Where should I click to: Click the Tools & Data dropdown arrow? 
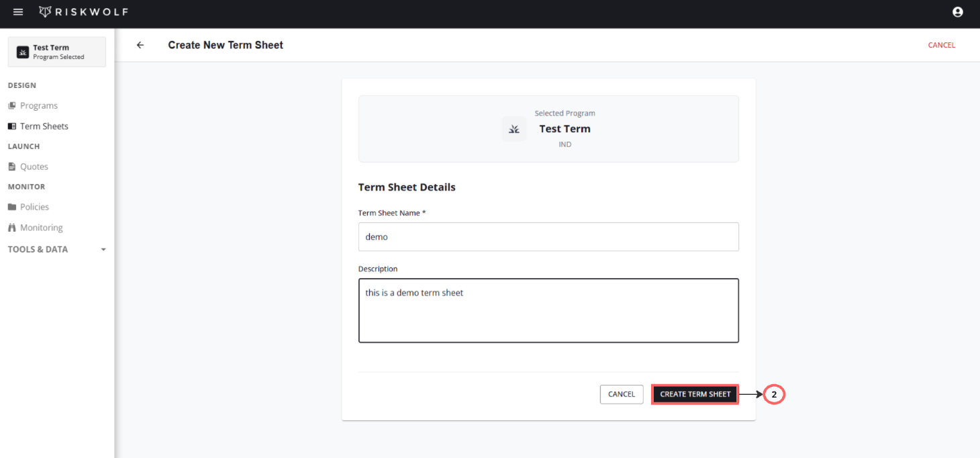tap(103, 250)
